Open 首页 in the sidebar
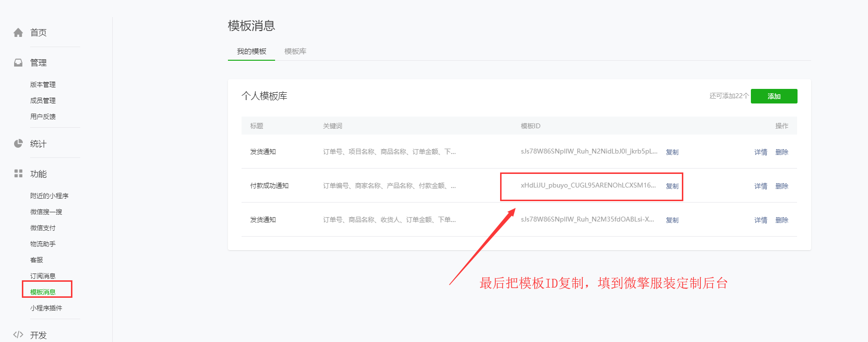868x342 pixels. coord(38,33)
